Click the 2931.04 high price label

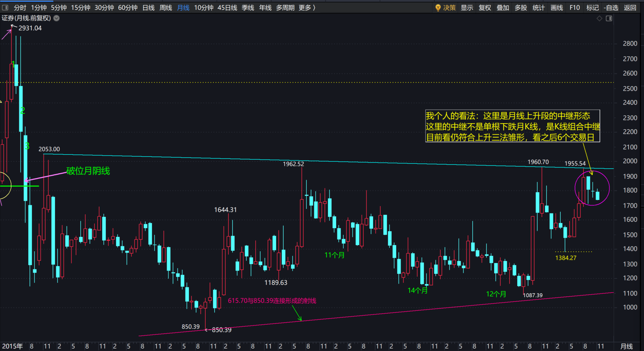(x=30, y=28)
